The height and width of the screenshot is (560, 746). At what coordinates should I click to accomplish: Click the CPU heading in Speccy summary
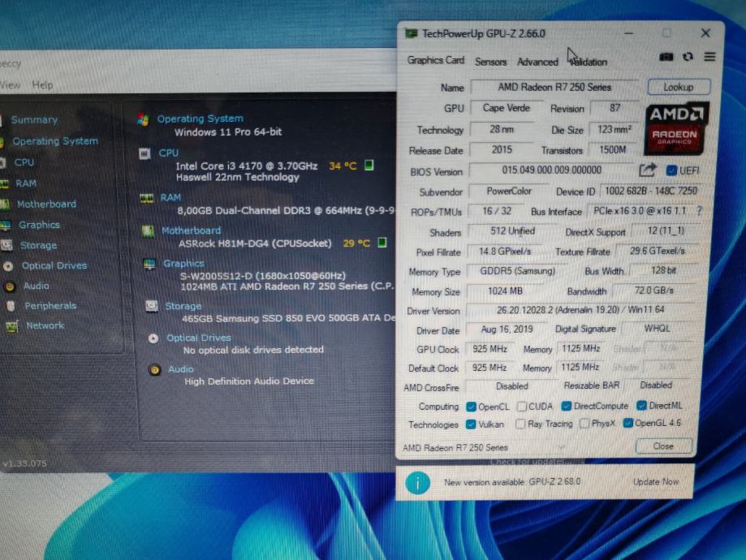click(x=168, y=153)
